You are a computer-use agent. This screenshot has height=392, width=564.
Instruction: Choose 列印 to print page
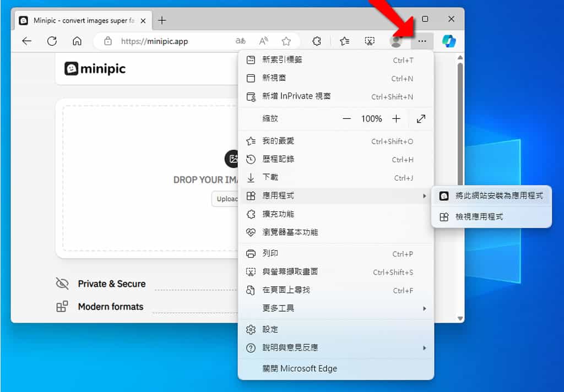point(336,254)
